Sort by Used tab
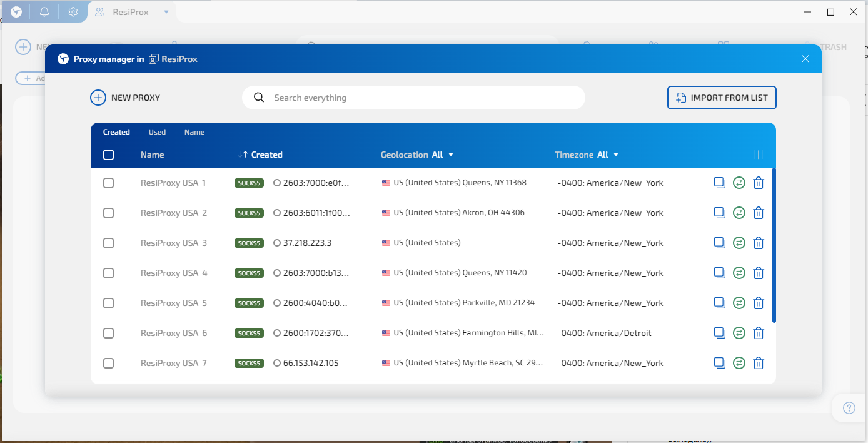Viewport: 868px width, 443px height. point(157,132)
